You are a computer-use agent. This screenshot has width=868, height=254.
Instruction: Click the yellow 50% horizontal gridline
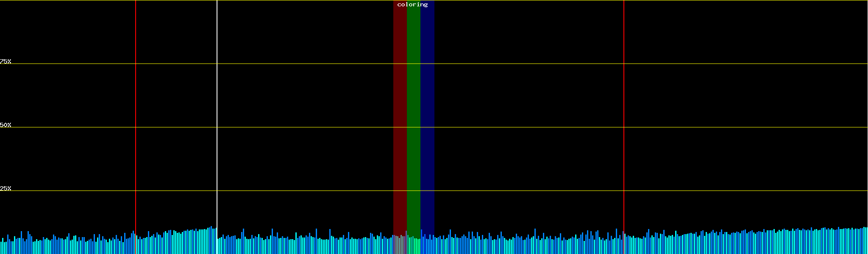click(297, 127)
